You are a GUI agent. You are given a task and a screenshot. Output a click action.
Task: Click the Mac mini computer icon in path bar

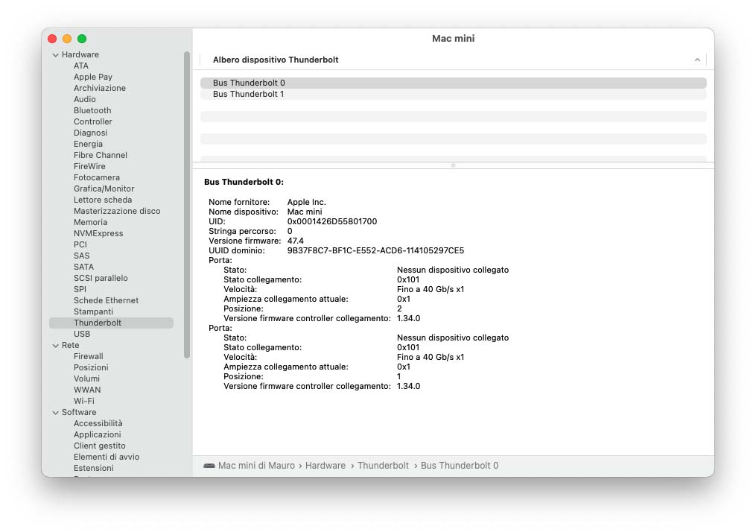pos(209,466)
